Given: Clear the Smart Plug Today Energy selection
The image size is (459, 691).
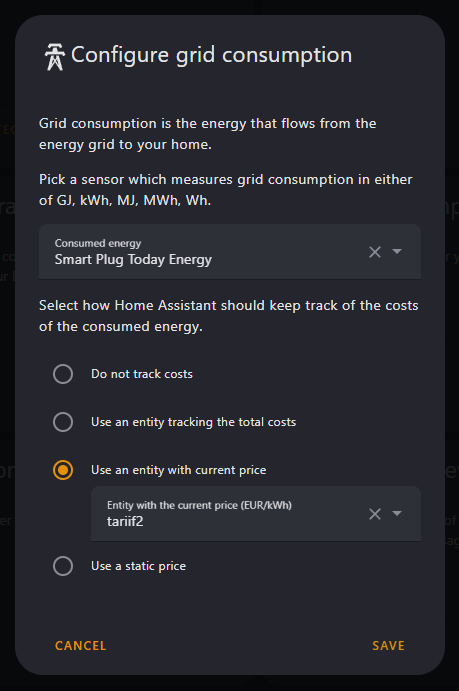Looking at the screenshot, I should [375, 252].
